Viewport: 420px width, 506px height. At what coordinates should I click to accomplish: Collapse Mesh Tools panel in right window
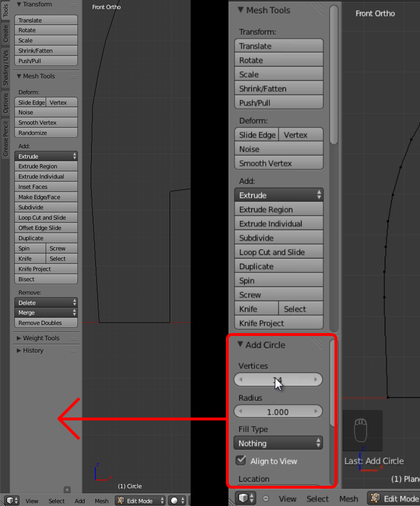click(x=240, y=10)
